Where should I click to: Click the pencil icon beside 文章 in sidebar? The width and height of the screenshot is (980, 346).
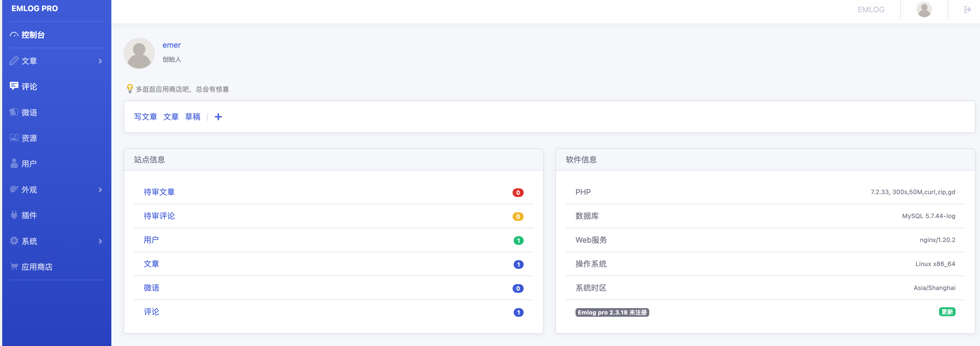click(x=14, y=60)
